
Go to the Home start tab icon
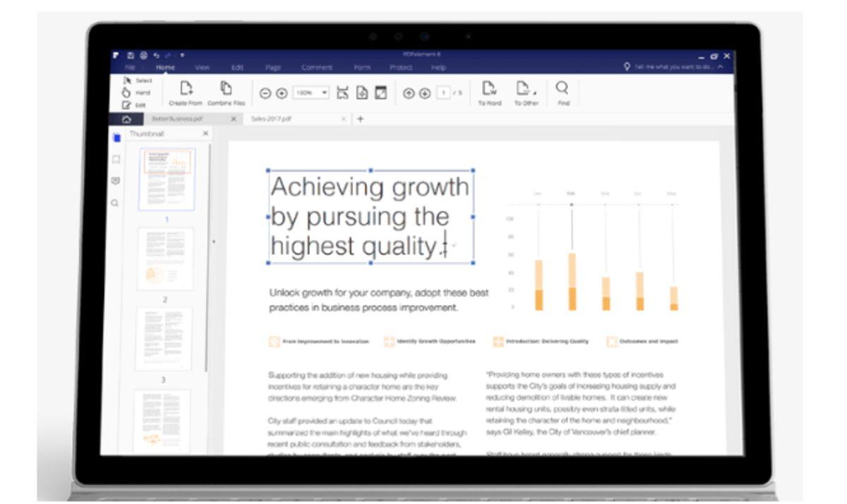click(x=126, y=119)
